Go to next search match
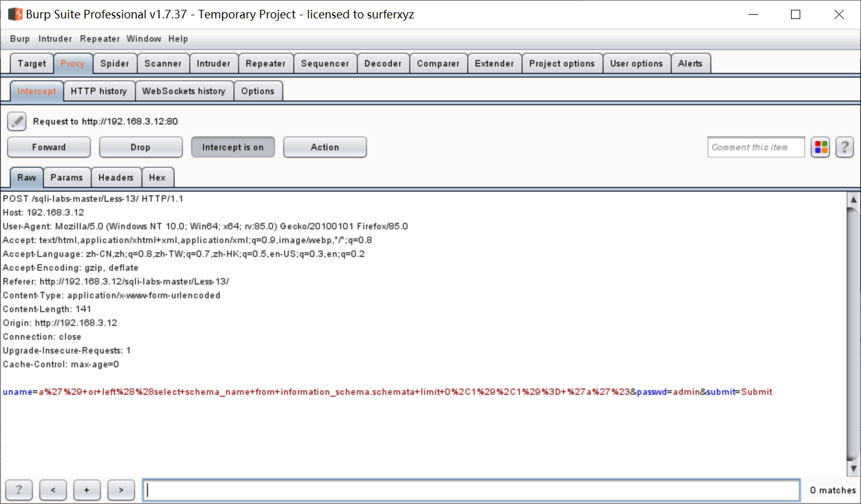Screen dimensions: 861x504 click(121, 490)
